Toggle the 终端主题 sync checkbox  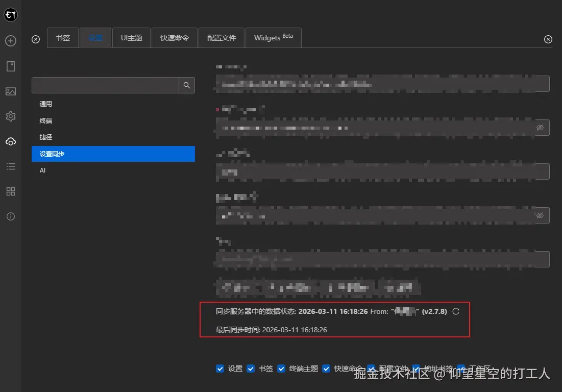281,369
